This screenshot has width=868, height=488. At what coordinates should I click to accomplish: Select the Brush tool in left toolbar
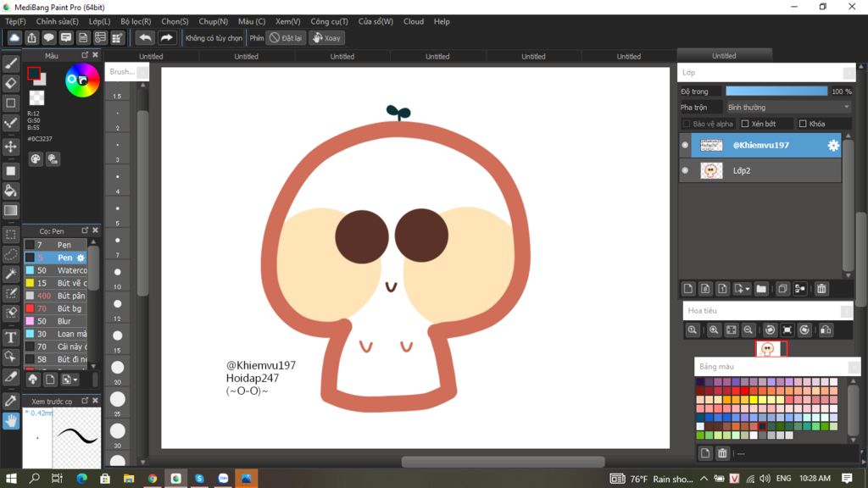point(10,64)
